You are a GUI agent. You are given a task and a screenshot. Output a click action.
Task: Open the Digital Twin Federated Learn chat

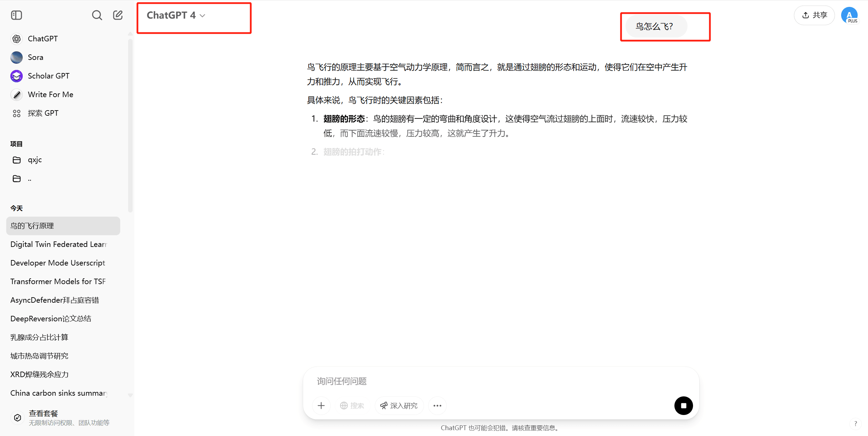[x=63, y=245]
